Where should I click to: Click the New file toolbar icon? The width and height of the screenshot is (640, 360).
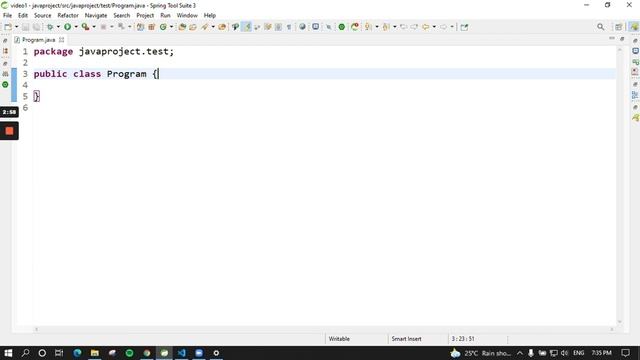pos(8,27)
